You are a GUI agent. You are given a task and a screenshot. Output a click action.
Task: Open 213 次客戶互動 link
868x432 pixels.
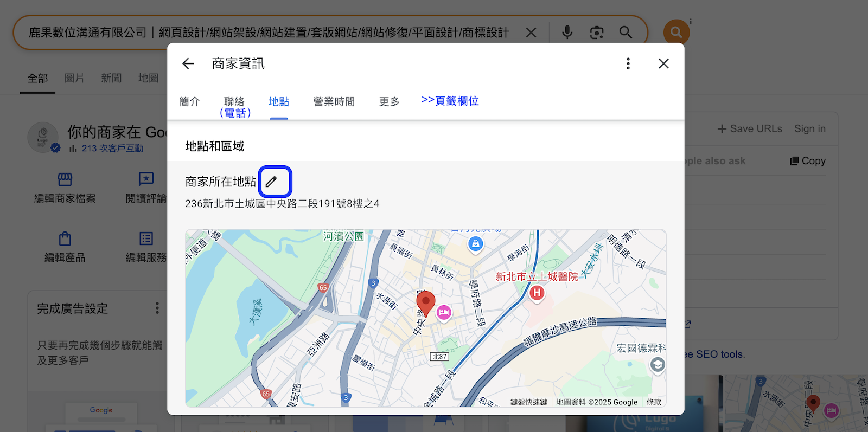(112, 148)
